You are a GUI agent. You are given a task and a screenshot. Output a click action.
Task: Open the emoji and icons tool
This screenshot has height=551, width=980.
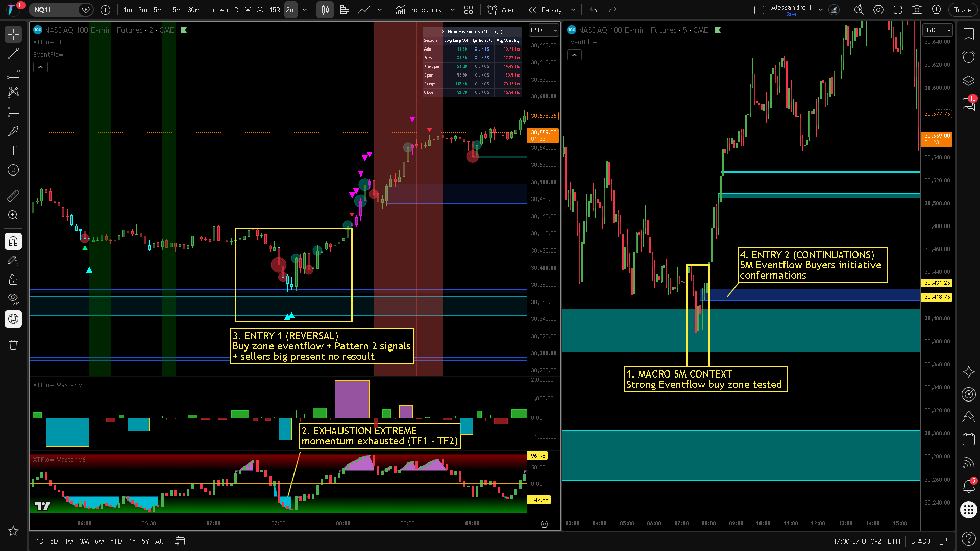(13, 170)
